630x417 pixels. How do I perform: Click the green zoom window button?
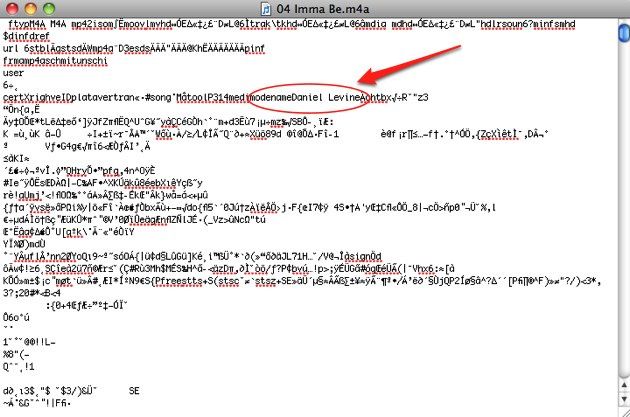click(x=49, y=8)
